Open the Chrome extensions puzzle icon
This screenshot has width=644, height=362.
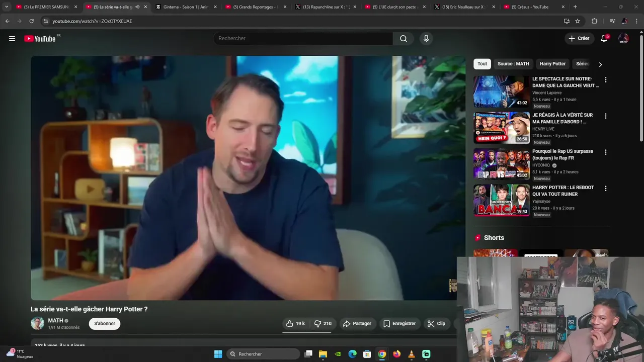(x=595, y=21)
